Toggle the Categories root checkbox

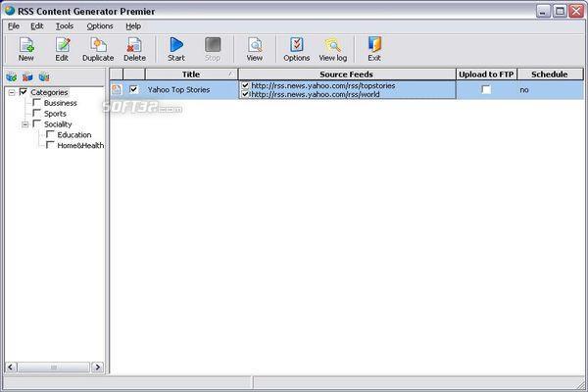[24, 92]
